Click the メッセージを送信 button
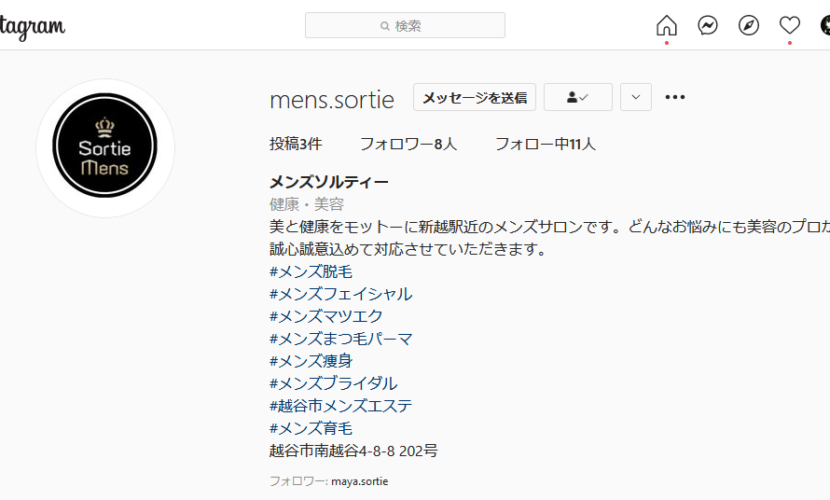Image resolution: width=830 pixels, height=500 pixels. [x=474, y=97]
